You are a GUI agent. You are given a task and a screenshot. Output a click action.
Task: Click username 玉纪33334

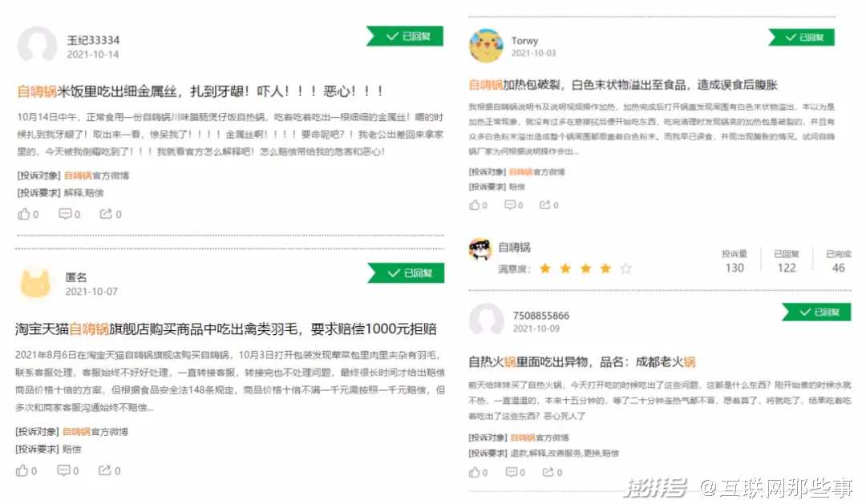(93, 40)
